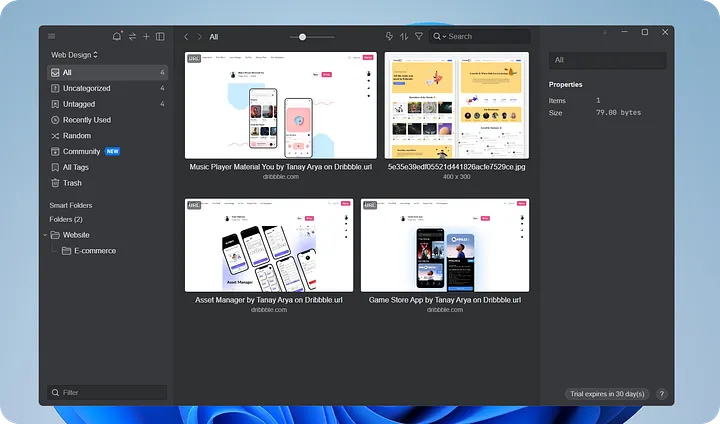
Task: Open the filter funnel icon
Action: [419, 36]
